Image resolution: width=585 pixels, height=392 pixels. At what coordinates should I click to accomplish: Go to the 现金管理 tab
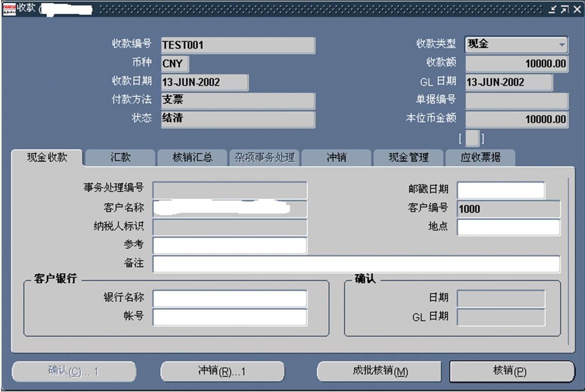(x=408, y=158)
